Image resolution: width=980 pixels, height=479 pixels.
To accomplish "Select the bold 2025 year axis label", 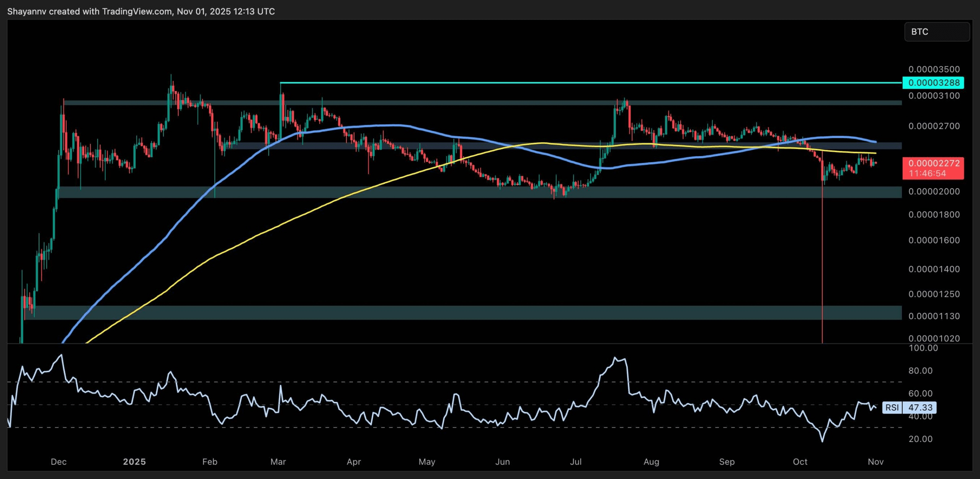I will pyautogui.click(x=134, y=462).
